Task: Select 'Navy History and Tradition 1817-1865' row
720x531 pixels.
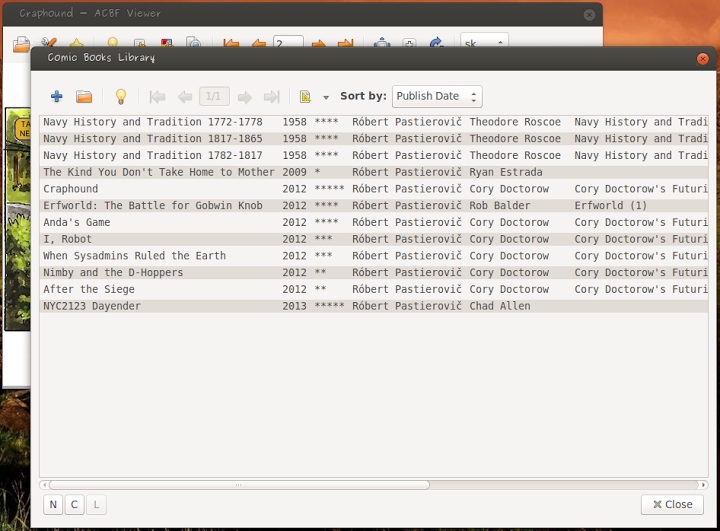Action: click(x=374, y=139)
